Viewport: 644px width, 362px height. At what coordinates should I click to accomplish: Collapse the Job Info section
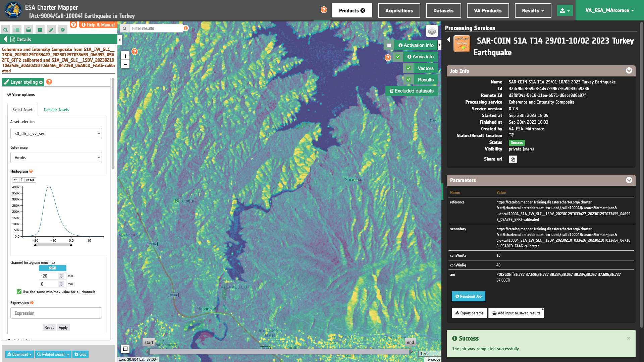coord(629,71)
